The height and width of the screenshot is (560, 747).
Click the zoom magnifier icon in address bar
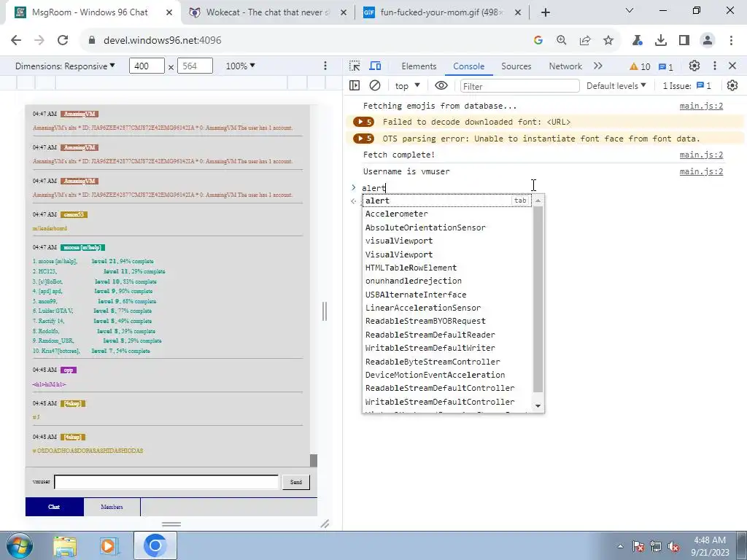(562, 41)
